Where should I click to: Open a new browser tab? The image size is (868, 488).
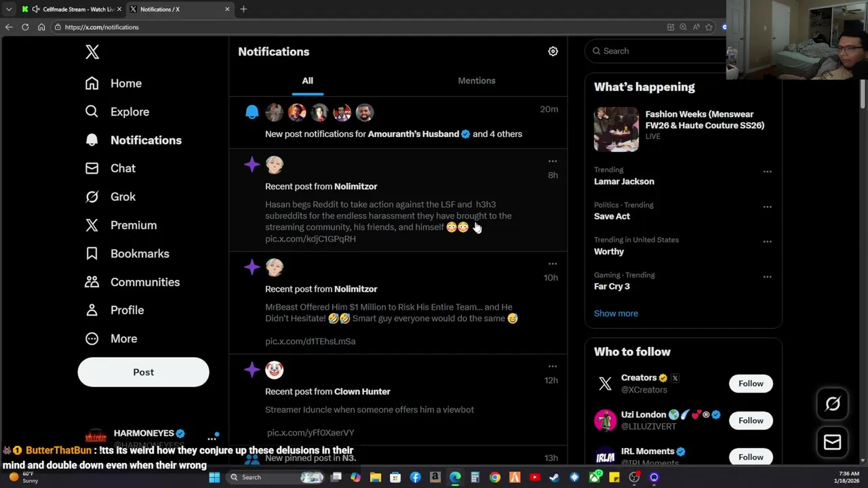click(243, 9)
